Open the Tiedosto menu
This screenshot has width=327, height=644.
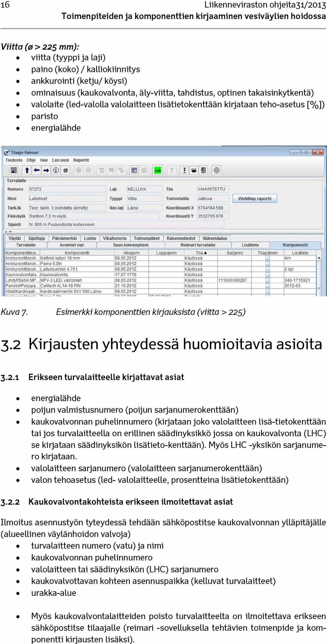click(14, 160)
